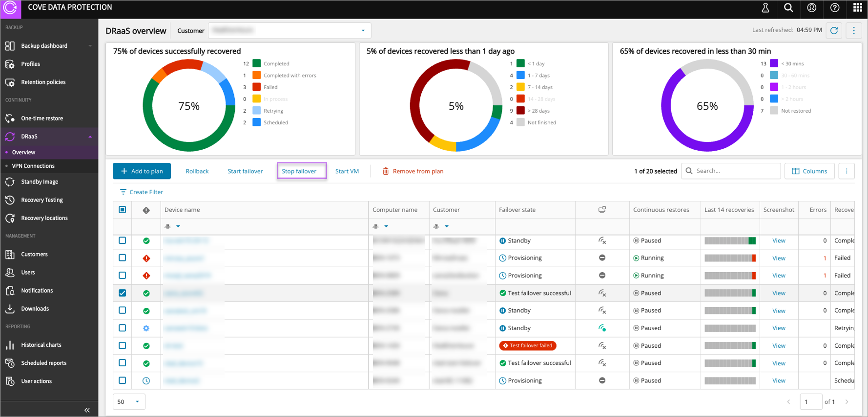Click the green Completed legend swatch
Image resolution: width=868 pixels, height=417 pixels.
tap(256, 63)
